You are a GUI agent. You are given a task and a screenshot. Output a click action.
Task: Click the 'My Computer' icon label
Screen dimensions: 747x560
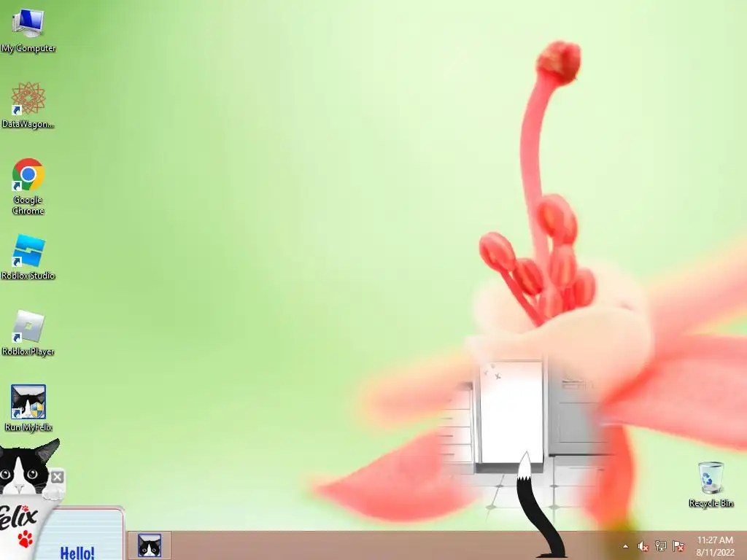tap(28, 48)
